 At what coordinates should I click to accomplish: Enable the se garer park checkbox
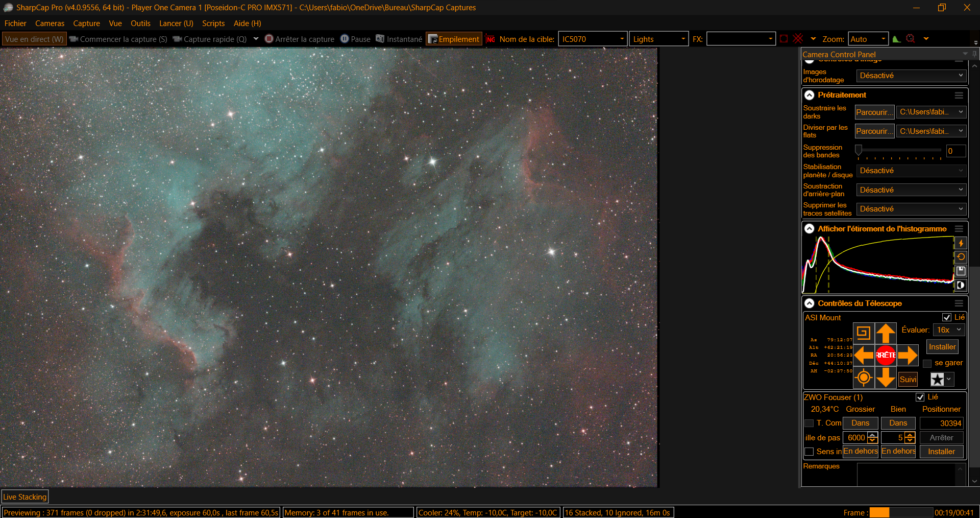927,363
